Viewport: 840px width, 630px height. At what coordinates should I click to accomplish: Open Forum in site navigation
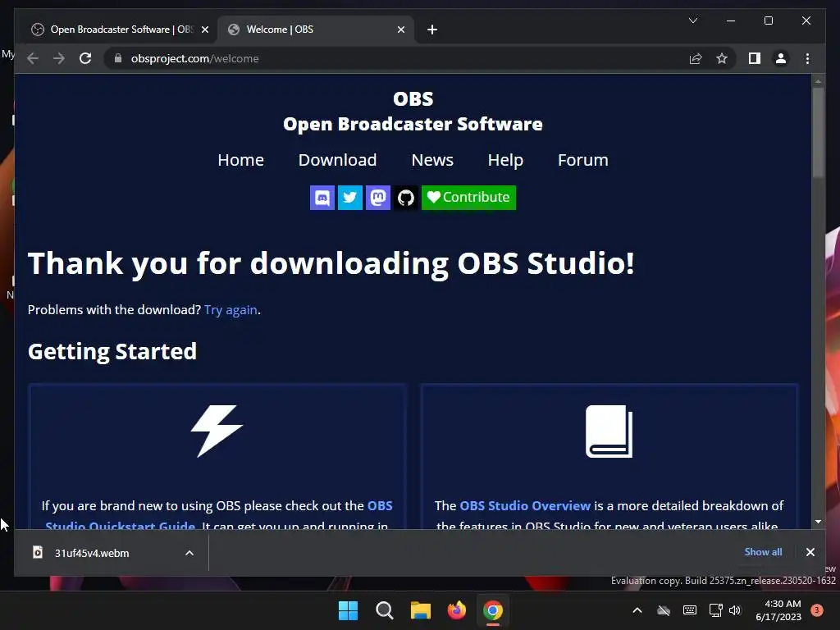[583, 160]
